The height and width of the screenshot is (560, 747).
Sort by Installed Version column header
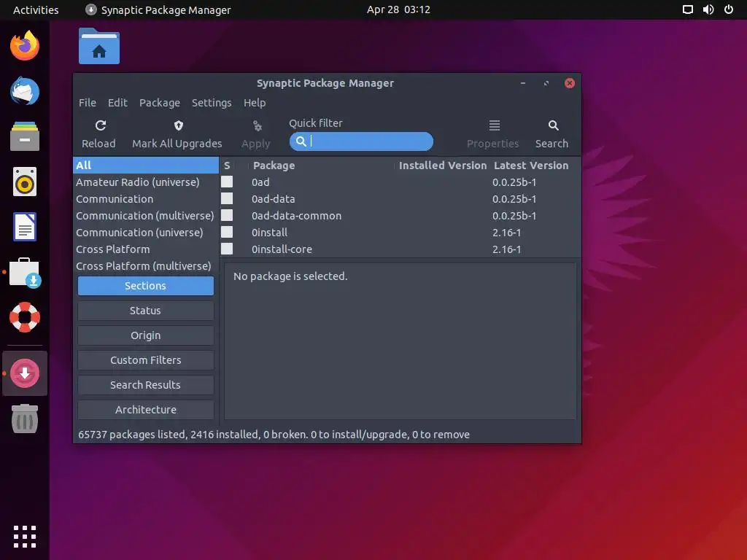point(443,166)
